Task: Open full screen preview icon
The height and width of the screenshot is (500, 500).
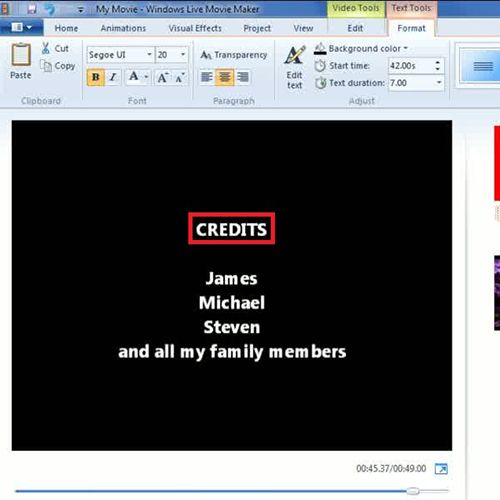Action: 441,469
